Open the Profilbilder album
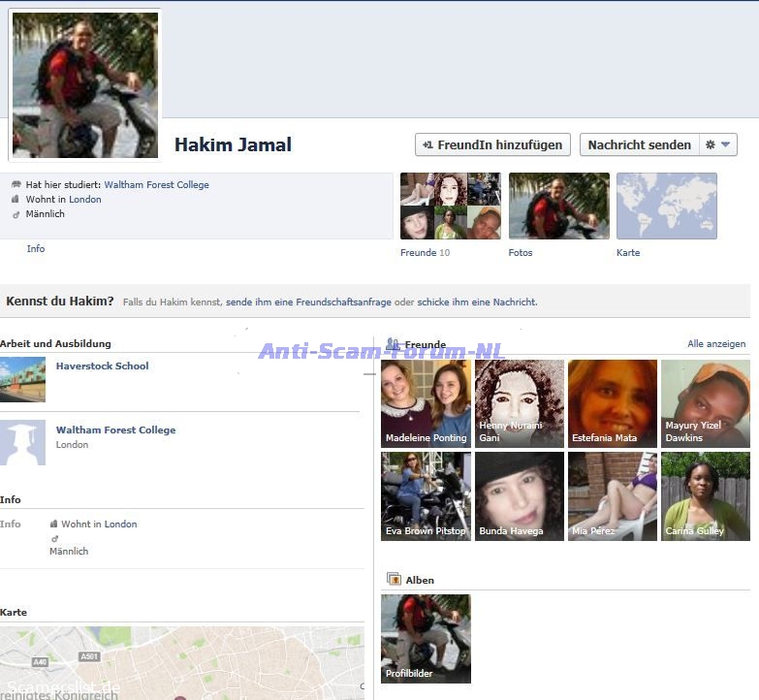The width and height of the screenshot is (759, 700). 426,638
